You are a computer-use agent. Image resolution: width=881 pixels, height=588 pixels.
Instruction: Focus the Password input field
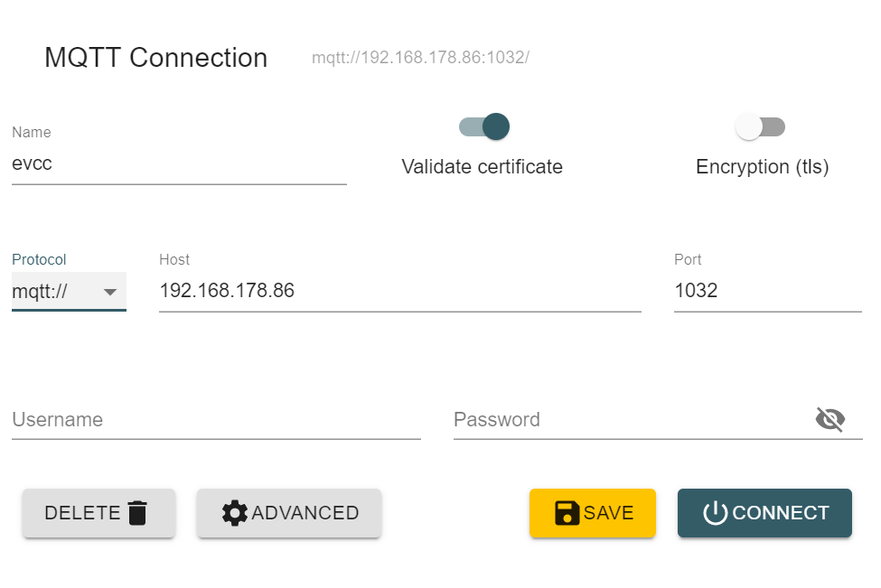[628, 420]
